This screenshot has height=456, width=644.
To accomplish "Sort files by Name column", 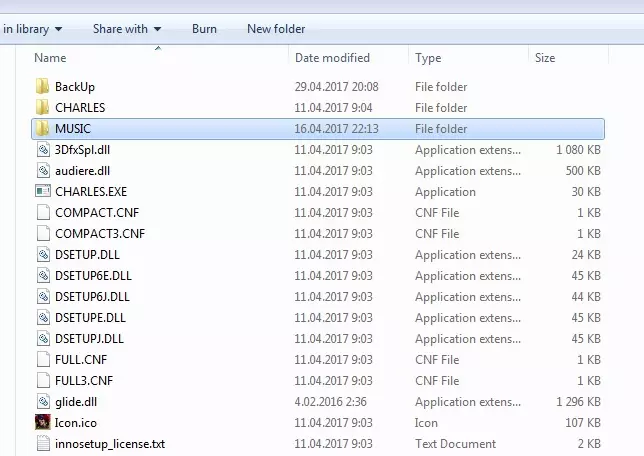I will tap(50, 58).
